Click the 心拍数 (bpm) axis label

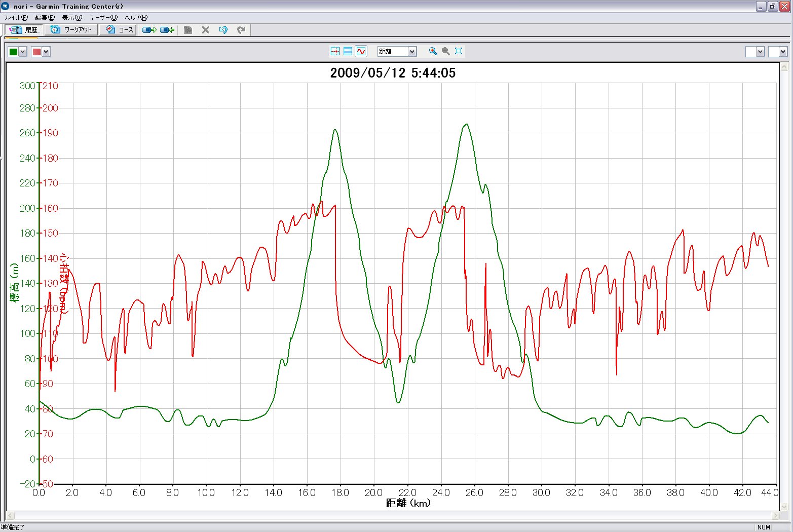click(x=64, y=284)
